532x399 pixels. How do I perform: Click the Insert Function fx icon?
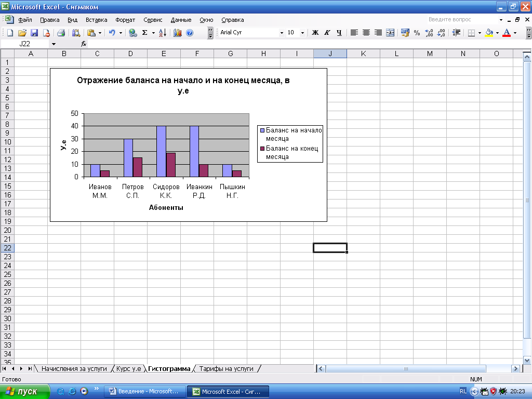click(84, 44)
